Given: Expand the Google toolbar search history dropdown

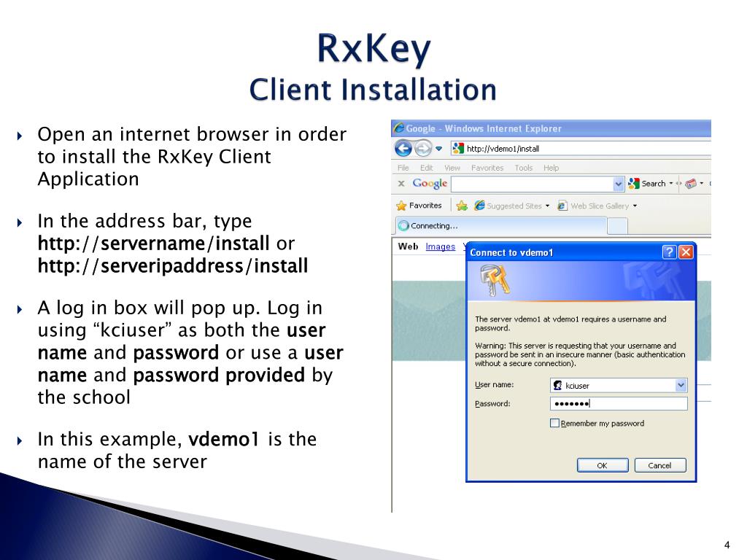Looking at the screenshot, I should click(x=619, y=184).
